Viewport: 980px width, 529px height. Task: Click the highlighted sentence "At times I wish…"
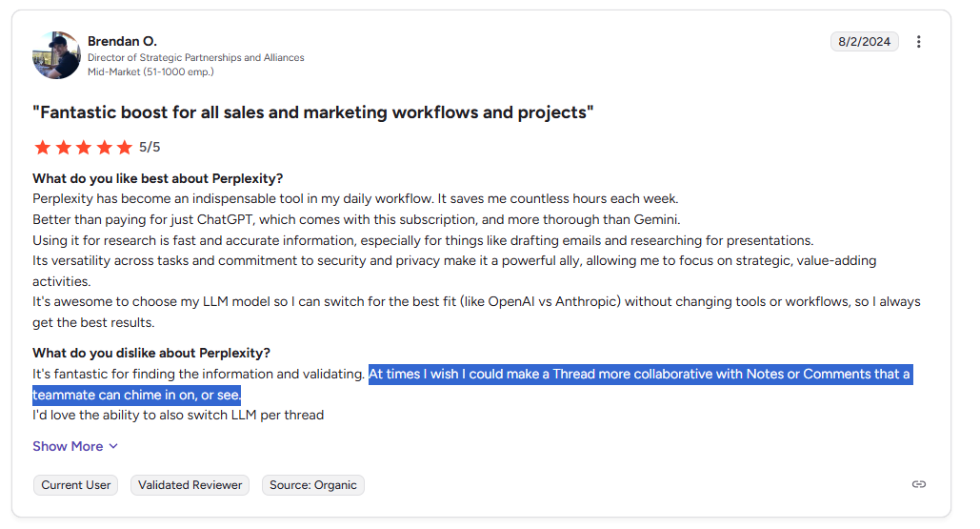coord(472,384)
